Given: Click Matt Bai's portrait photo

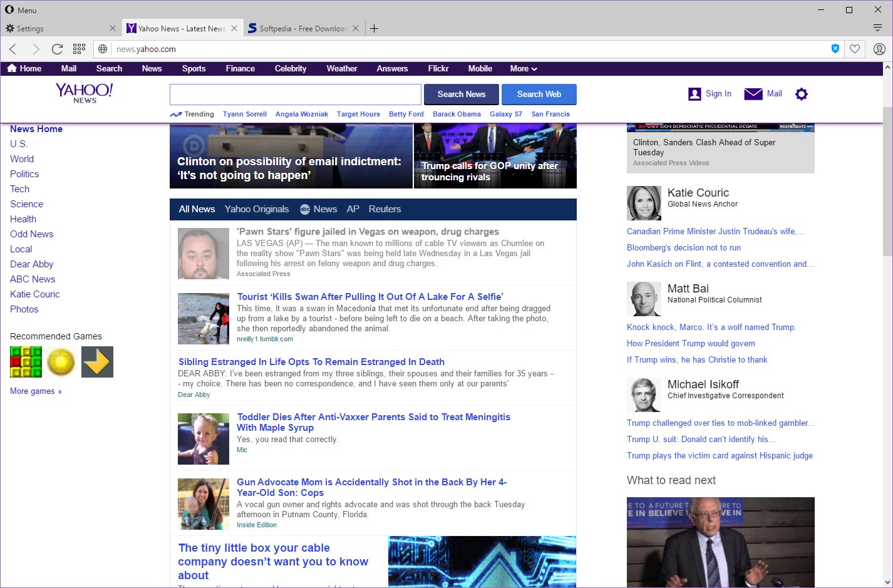Looking at the screenshot, I should click(644, 299).
